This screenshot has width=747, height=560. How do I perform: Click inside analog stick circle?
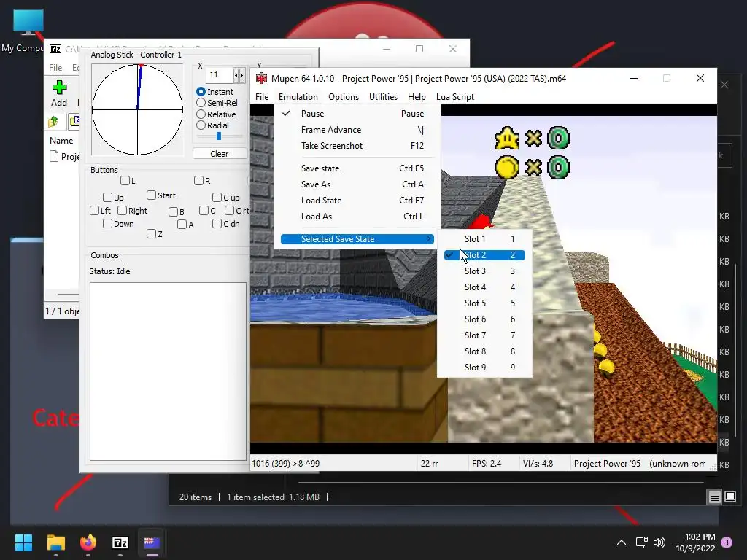point(137,109)
